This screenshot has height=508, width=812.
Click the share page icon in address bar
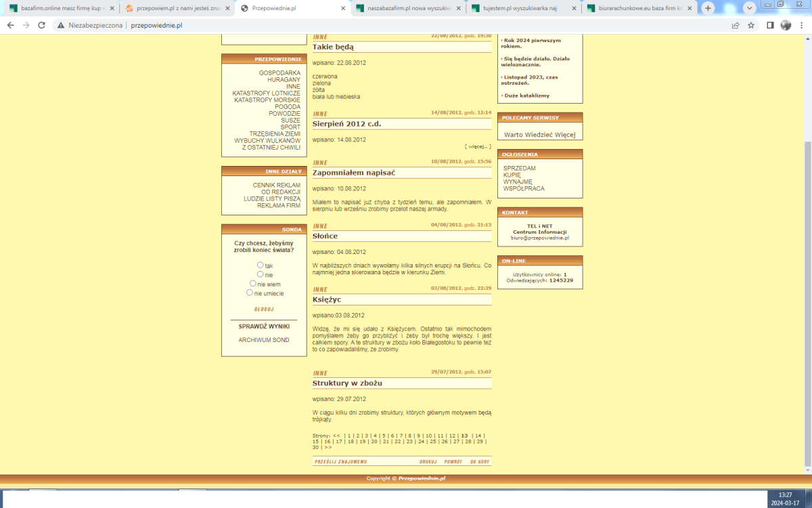click(x=736, y=25)
